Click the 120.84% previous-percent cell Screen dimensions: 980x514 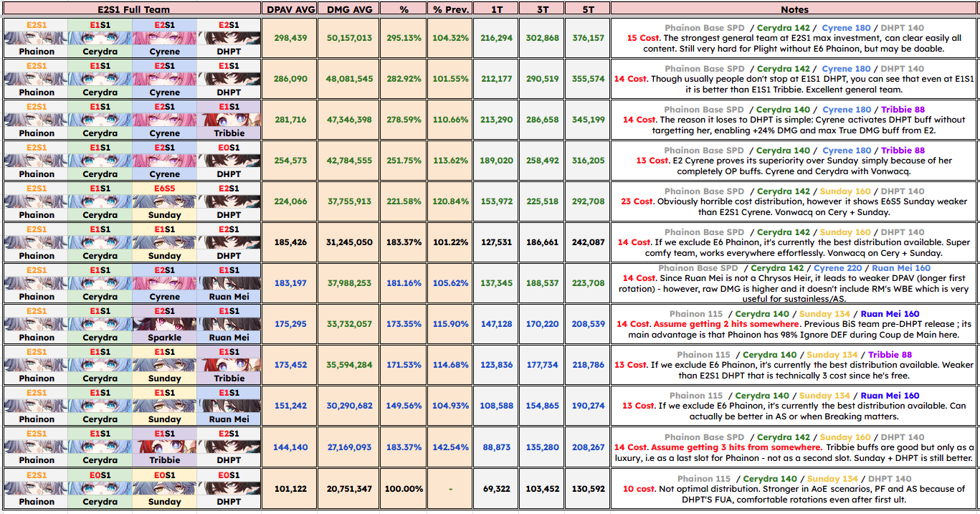[451, 201]
